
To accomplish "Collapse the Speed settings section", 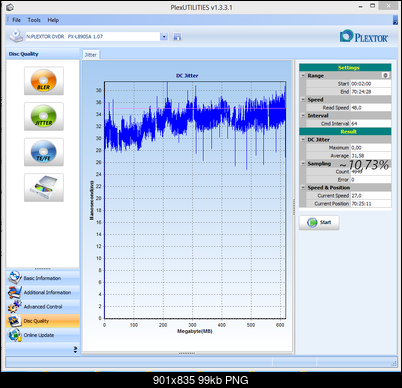I will click(x=303, y=99).
